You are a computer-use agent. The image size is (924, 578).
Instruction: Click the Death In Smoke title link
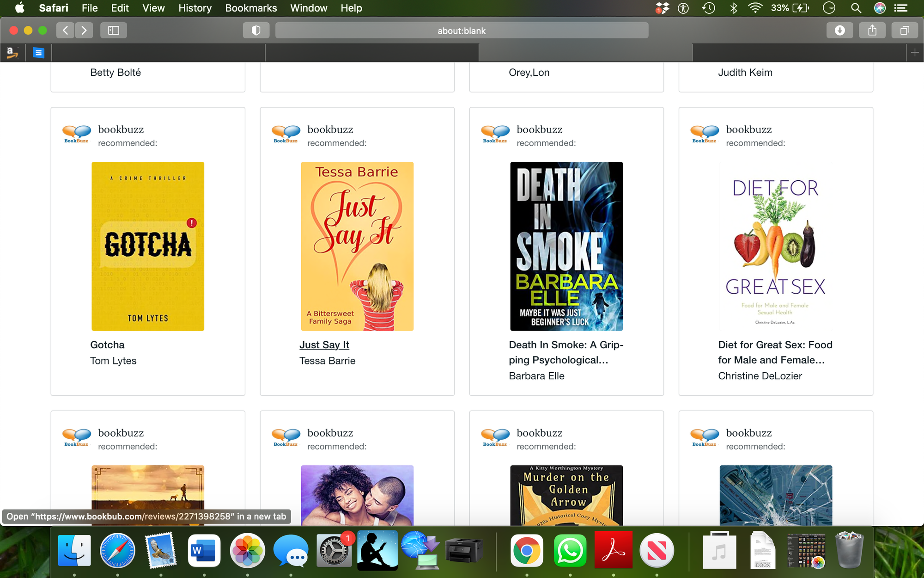[566, 352]
